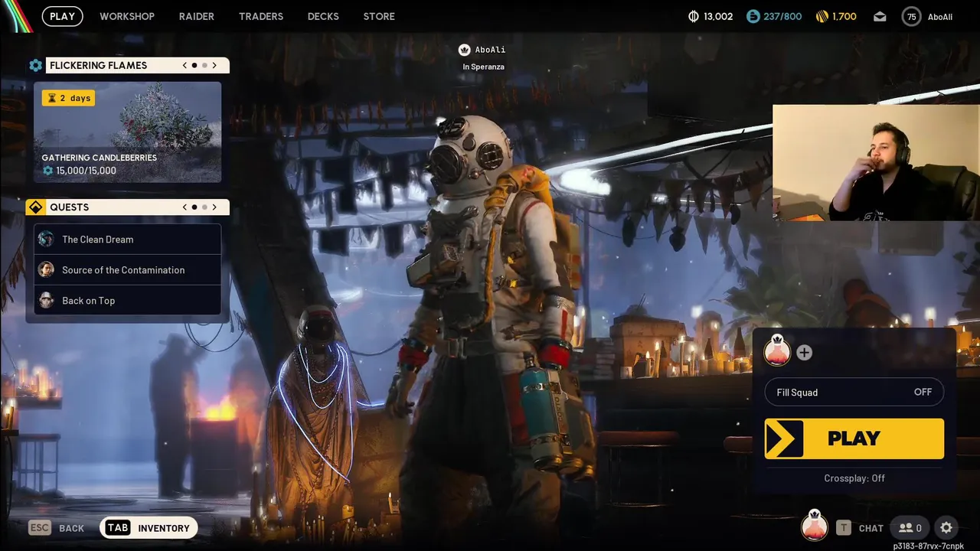980x551 pixels.
Task: Click the In Speranza status text
Action: tap(483, 67)
